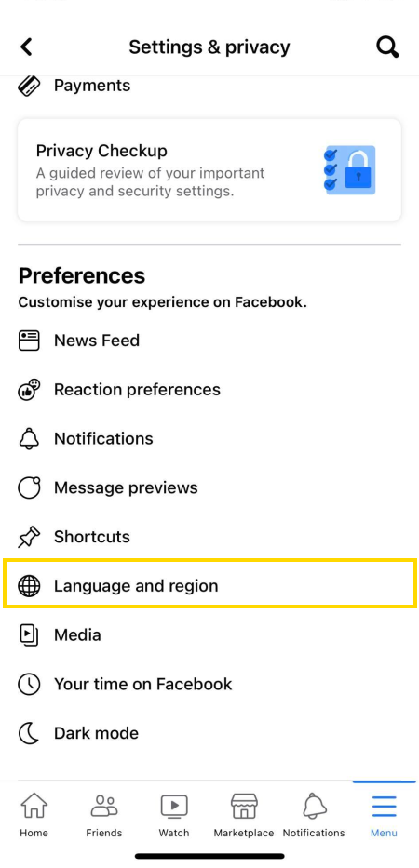Switch to the Watch tab
The height and width of the screenshot is (868, 419).
click(x=174, y=815)
